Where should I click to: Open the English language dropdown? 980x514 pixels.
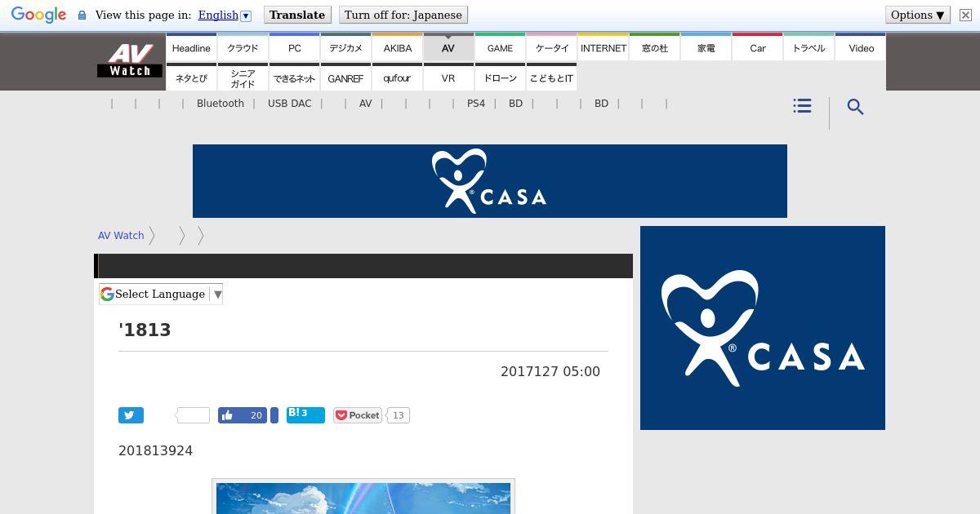pos(225,15)
